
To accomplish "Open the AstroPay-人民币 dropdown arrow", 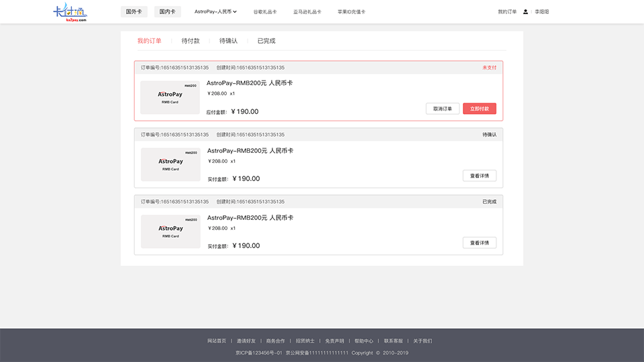I will (x=235, y=11).
